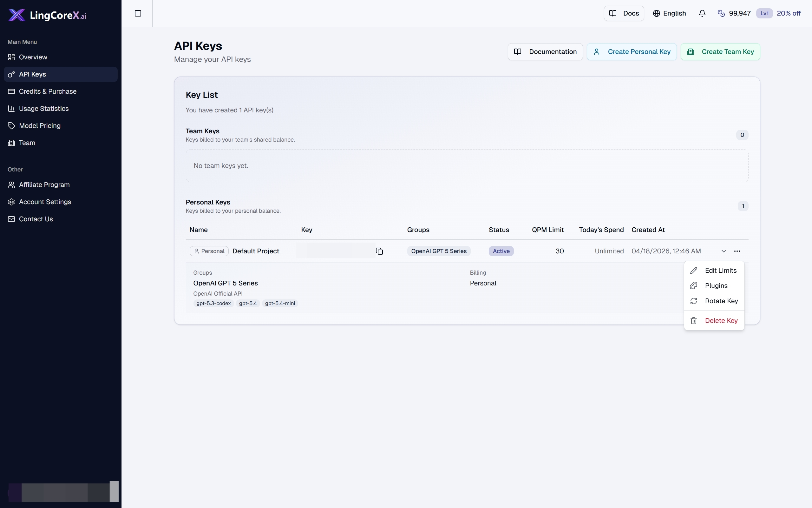Select Edit Limits from the key menu

(714, 271)
